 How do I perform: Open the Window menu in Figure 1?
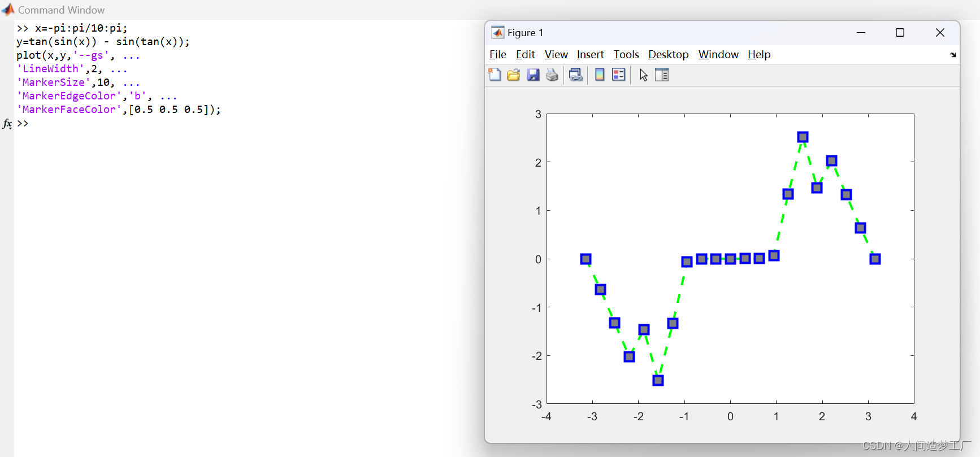pos(718,54)
